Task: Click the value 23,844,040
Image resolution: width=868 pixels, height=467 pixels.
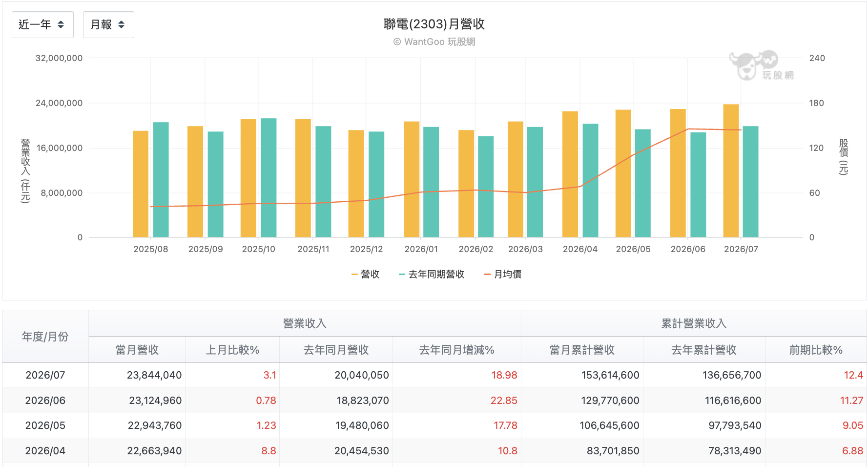Action: coord(154,375)
